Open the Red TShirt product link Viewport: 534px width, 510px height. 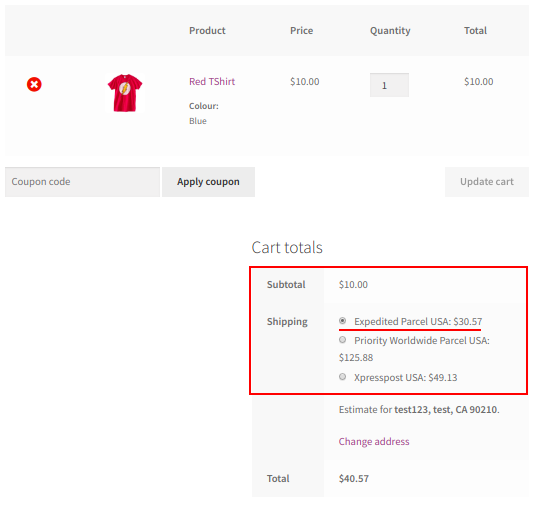212,82
